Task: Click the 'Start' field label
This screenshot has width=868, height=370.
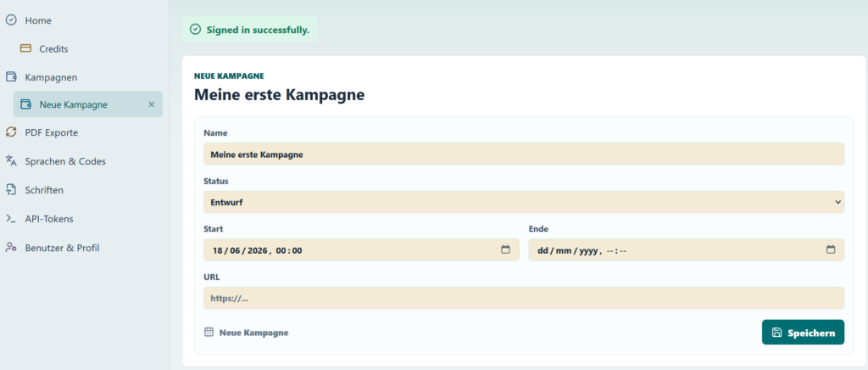Action: coord(213,229)
